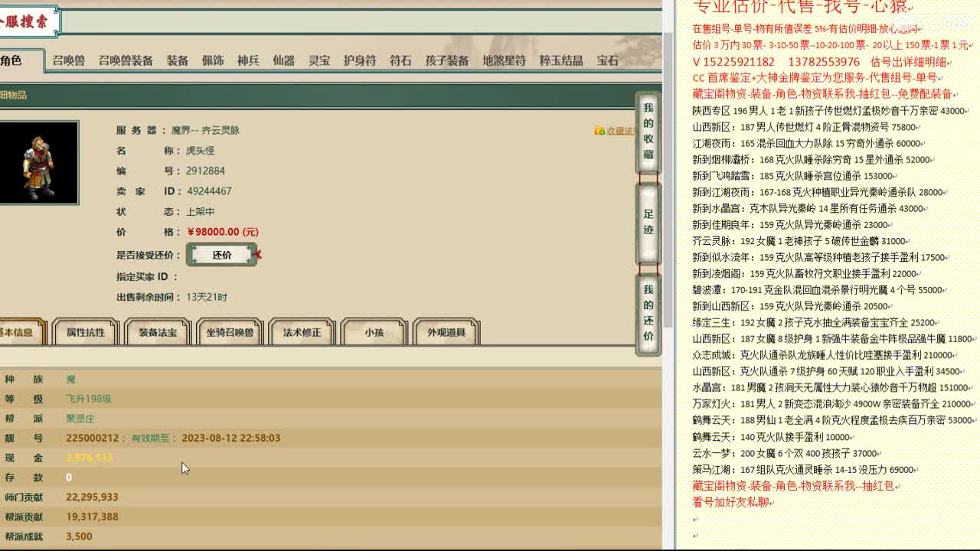Open the 孩子装备 category tab
This screenshot has height=551, width=980.
pyautogui.click(x=447, y=60)
